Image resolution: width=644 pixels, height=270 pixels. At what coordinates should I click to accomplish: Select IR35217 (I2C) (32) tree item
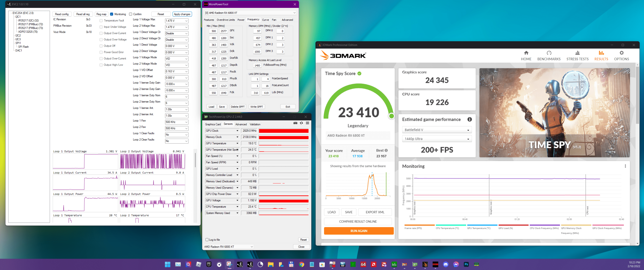(28, 21)
